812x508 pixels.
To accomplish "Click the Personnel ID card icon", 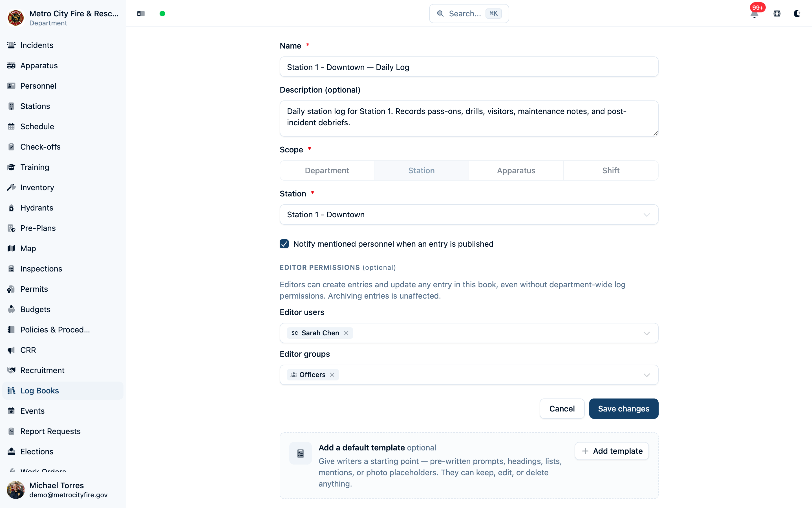I will tap(11, 86).
